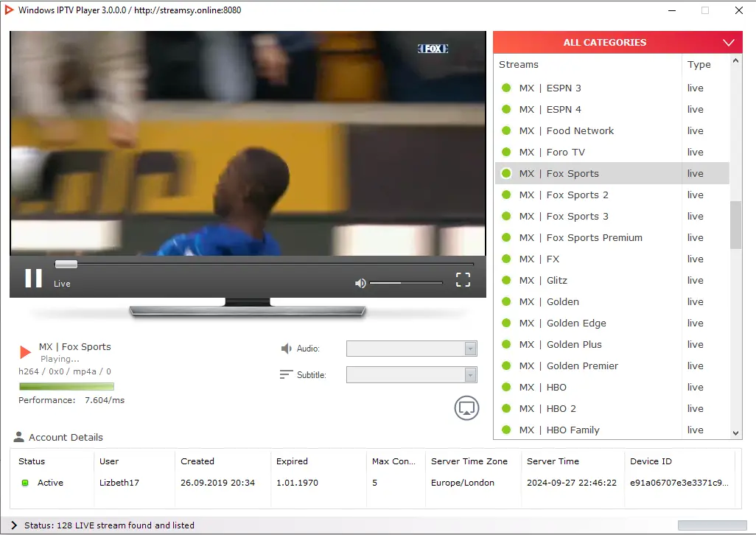756x535 pixels.
Task: Click the stream list scroll down arrow
Action: 735,433
